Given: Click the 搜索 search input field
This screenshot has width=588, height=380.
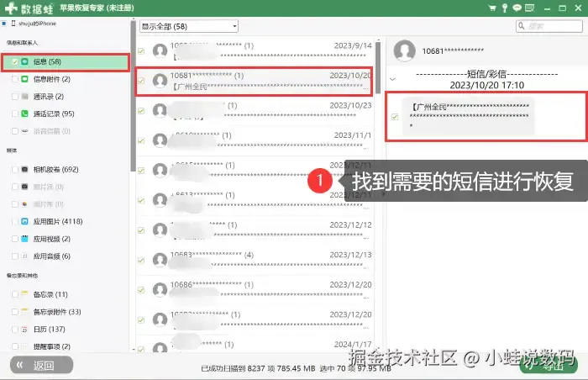Looking at the screenshot, I should [549, 26].
